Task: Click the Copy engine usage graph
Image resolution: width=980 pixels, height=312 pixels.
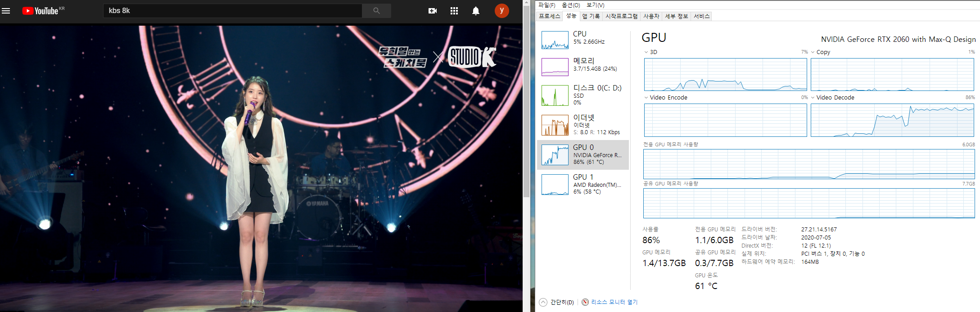Action: click(x=892, y=75)
